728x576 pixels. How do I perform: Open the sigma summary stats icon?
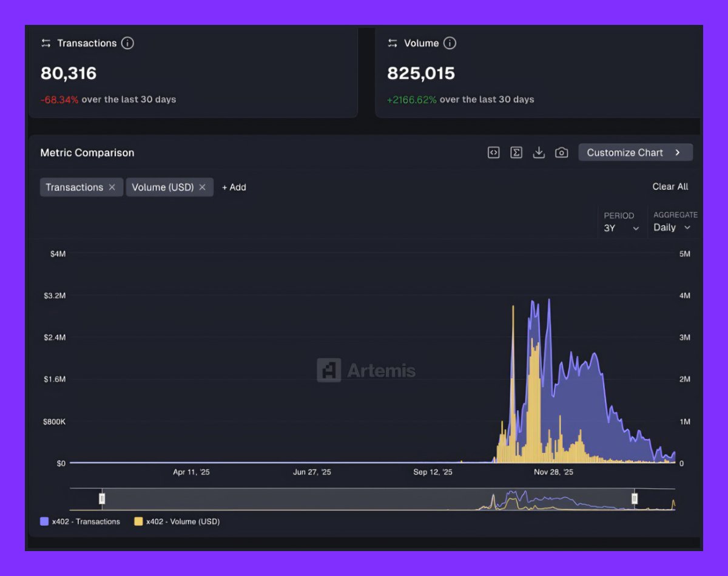pyautogui.click(x=516, y=152)
